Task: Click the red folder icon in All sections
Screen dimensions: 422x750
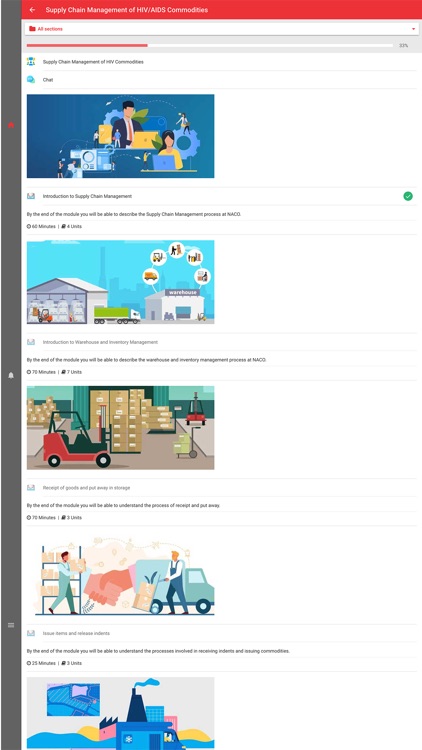Action: (32, 29)
